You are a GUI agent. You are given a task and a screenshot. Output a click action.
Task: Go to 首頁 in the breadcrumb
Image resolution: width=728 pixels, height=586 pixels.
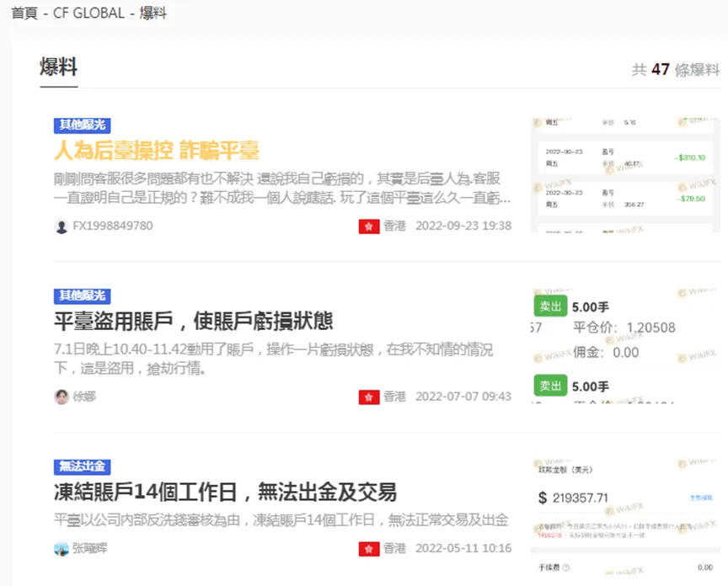tap(24, 13)
